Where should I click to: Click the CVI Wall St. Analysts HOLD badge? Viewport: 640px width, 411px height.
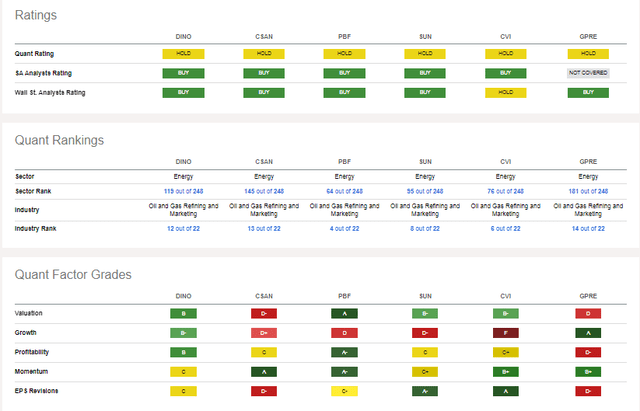point(506,93)
